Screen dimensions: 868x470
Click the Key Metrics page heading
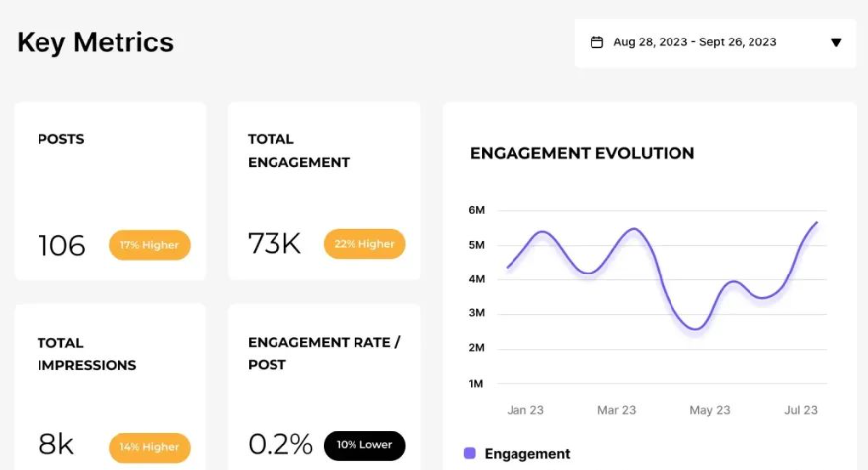coord(95,42)
